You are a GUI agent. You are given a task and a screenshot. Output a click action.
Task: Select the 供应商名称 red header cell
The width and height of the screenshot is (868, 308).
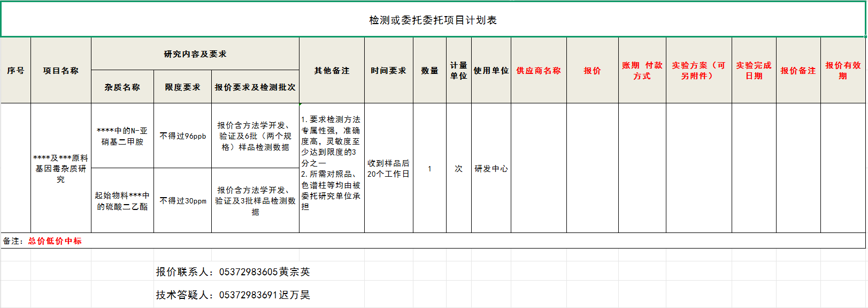(x=538, y=71)
